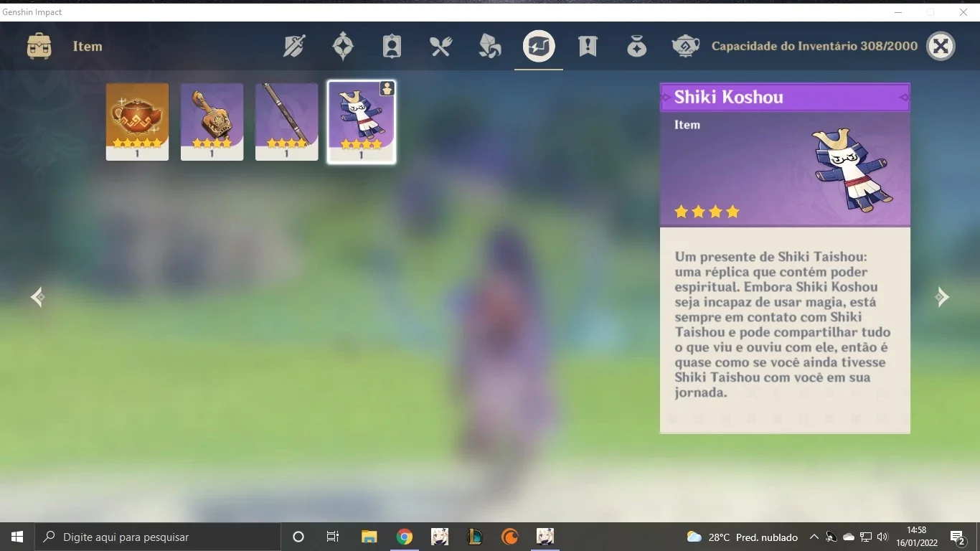
Task: Close the inventory with the X button
Action: 941,46
